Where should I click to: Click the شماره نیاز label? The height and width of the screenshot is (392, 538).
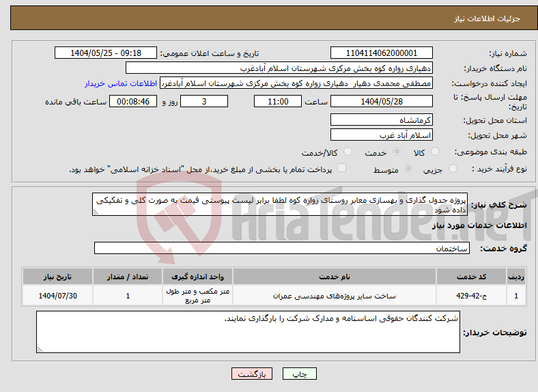(508, 53)
